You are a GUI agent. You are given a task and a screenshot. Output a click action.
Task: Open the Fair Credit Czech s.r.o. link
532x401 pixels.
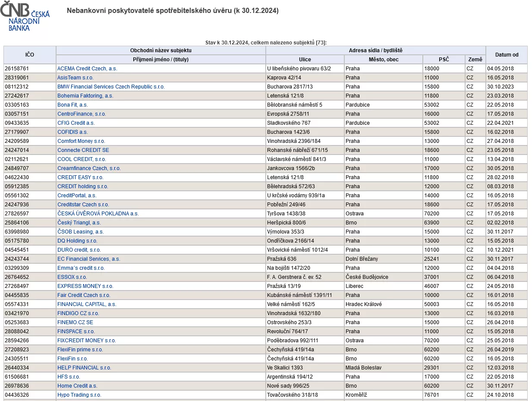point(84,295)
